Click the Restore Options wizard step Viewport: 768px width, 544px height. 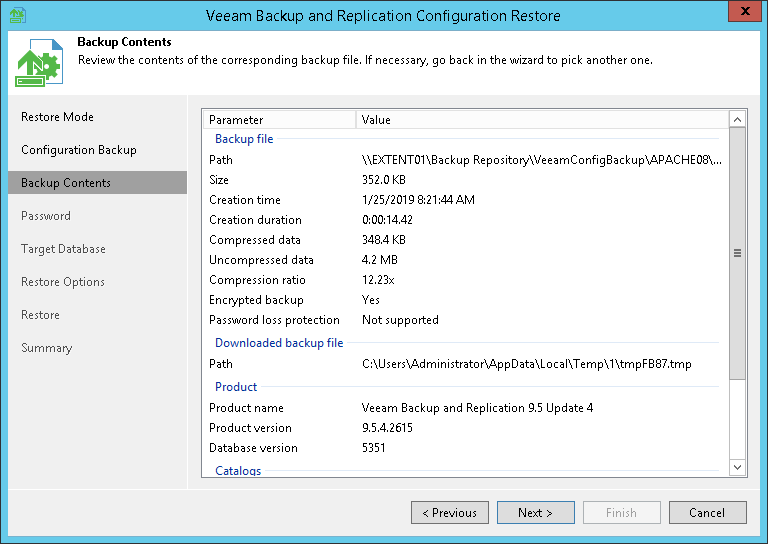coord(63,282)
